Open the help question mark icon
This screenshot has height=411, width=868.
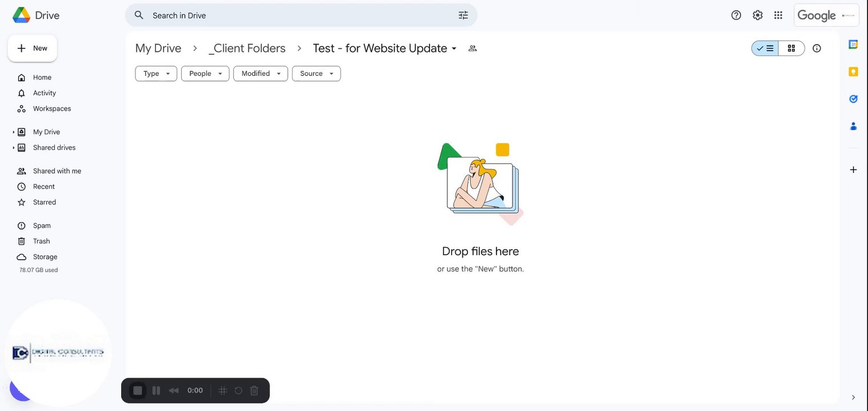pos(736,15)
